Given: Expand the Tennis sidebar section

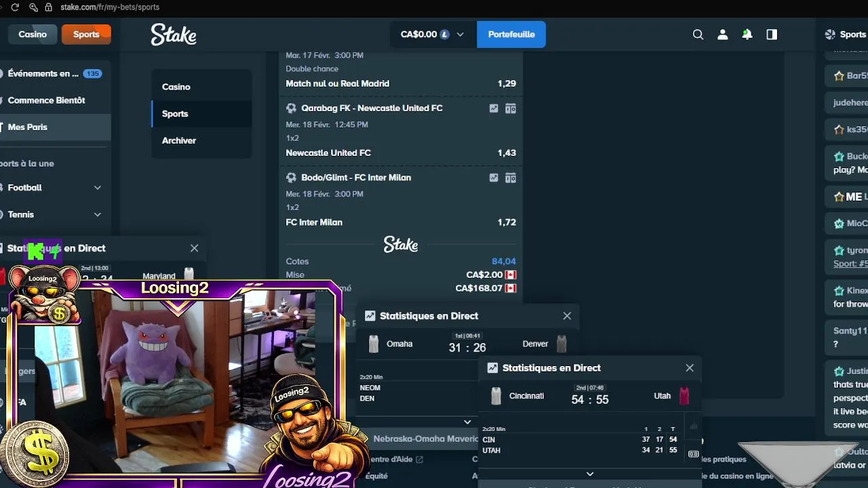Looking at the screenshot, I should click(x=97, y=215).
